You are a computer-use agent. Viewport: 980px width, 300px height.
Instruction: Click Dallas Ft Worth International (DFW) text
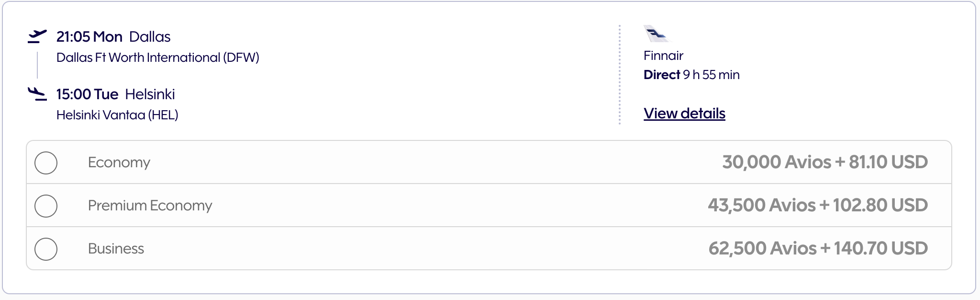[x=157, y=58]
